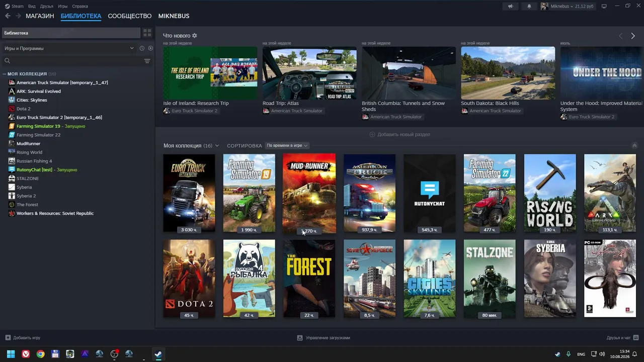Image resolution: width=644 pixels, height=362 pixels.
Task: Click the magnifier search icon in the sidebar
Action: pyautogui.click(x=7, y=61)
